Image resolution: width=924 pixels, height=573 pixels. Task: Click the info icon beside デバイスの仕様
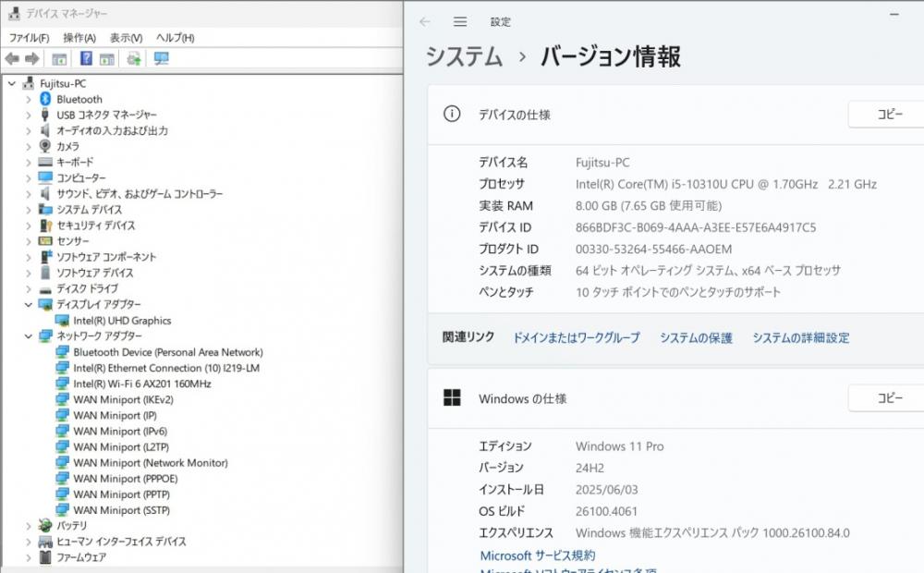point(452,114)
